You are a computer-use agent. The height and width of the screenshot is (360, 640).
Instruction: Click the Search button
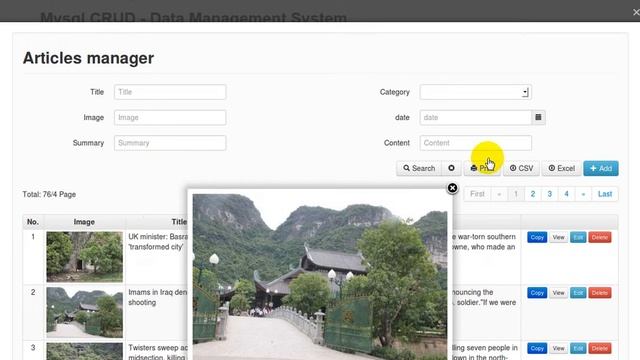click(419, 168)
